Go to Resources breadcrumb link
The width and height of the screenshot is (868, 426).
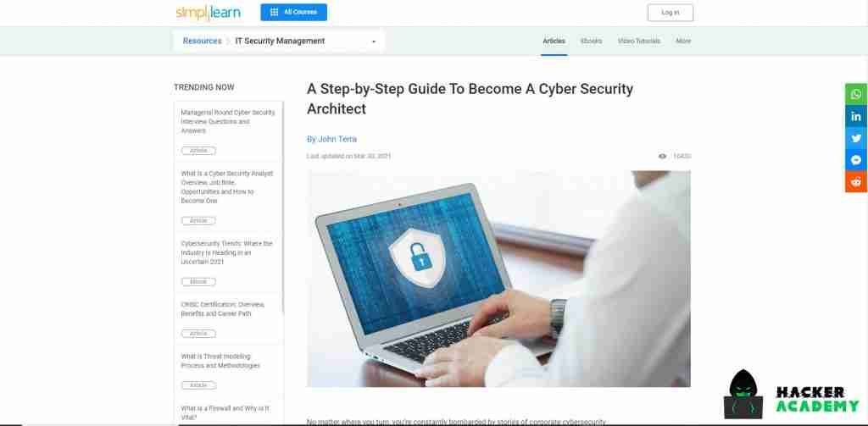tap(202, 41)
